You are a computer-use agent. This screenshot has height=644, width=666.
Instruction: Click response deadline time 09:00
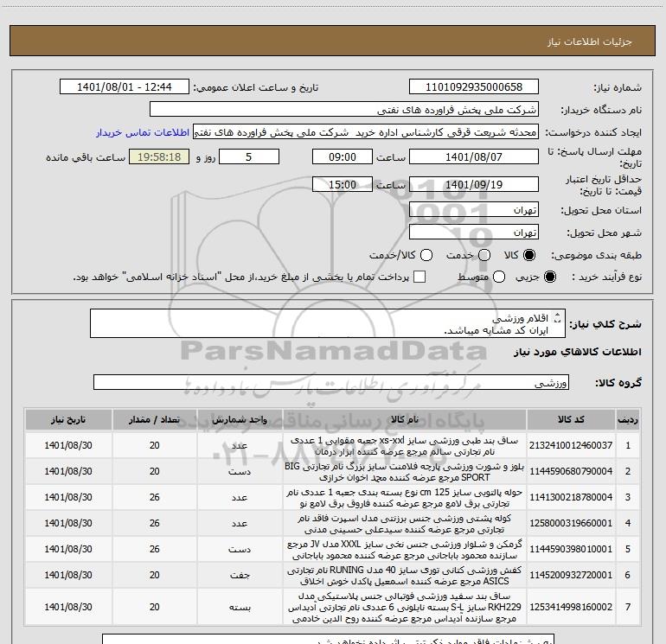343,156
